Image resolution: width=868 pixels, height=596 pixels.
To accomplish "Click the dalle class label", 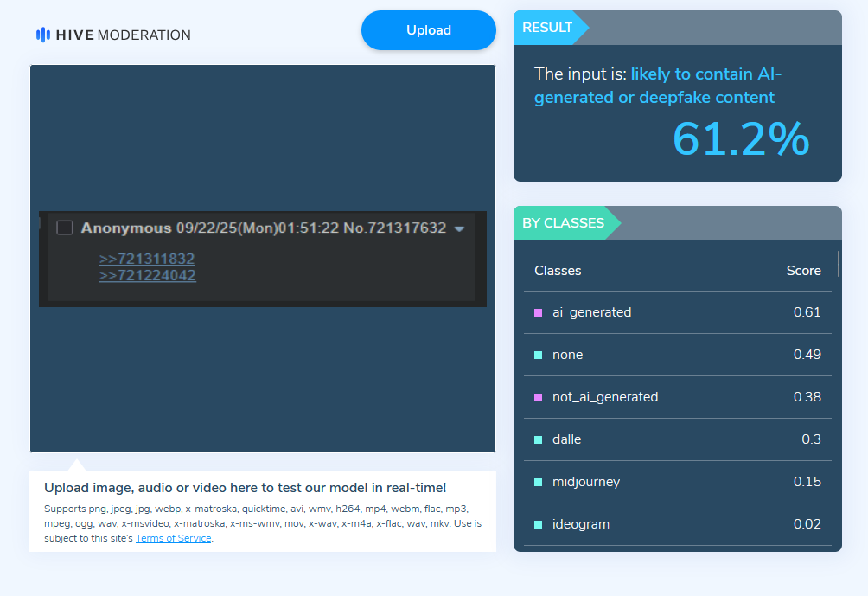I will (x=567, y=439).
